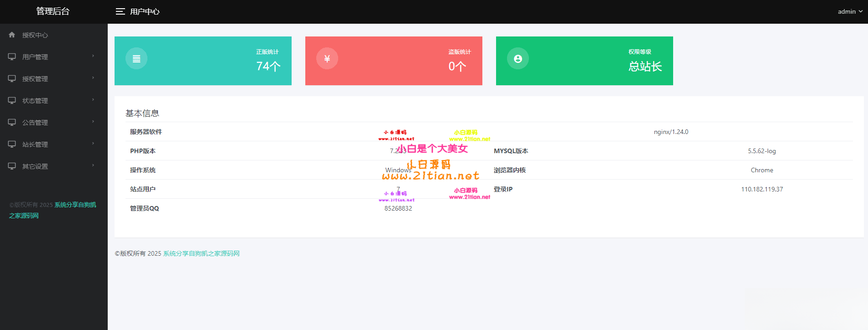Open the 授权中心 sidebar item

pos(35,35)
